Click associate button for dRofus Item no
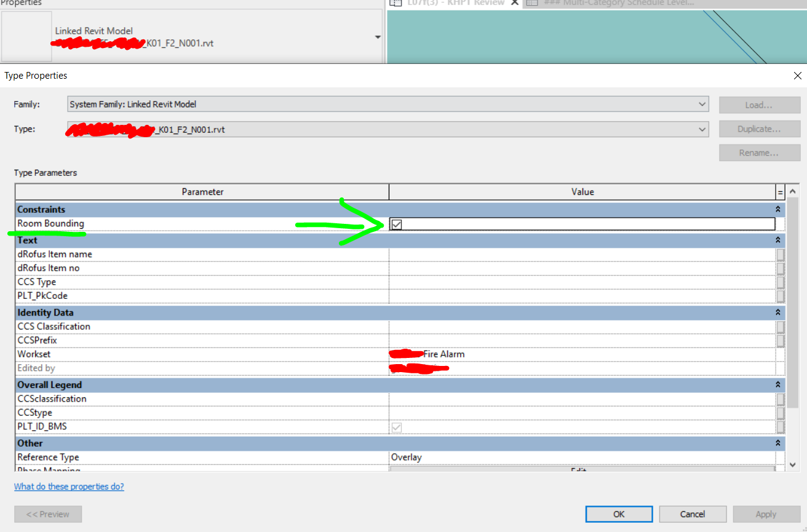Image resolution: width=807 pixels, height=532 pixels. [780, 269]
